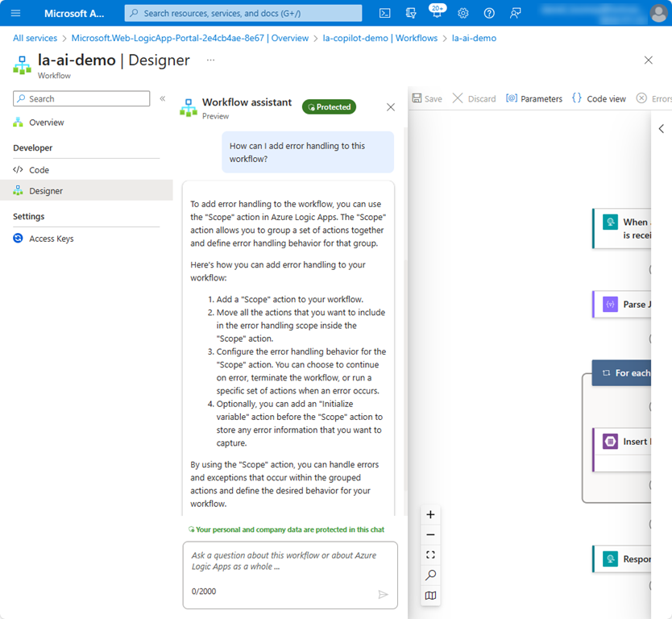Open the Azure portal hamburger menu

pyautogui.click(x=15, y=13)
